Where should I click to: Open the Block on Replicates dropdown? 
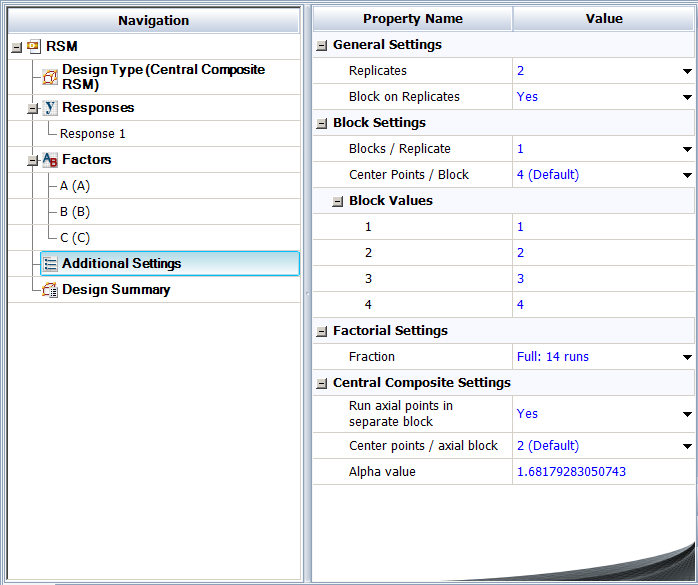pos(687,97)
